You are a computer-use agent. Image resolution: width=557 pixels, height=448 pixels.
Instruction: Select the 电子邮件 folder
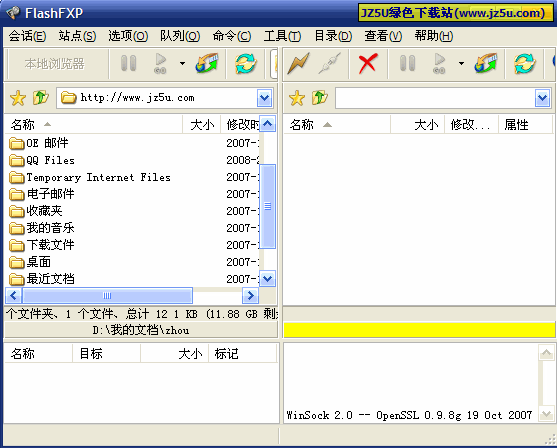42,194
